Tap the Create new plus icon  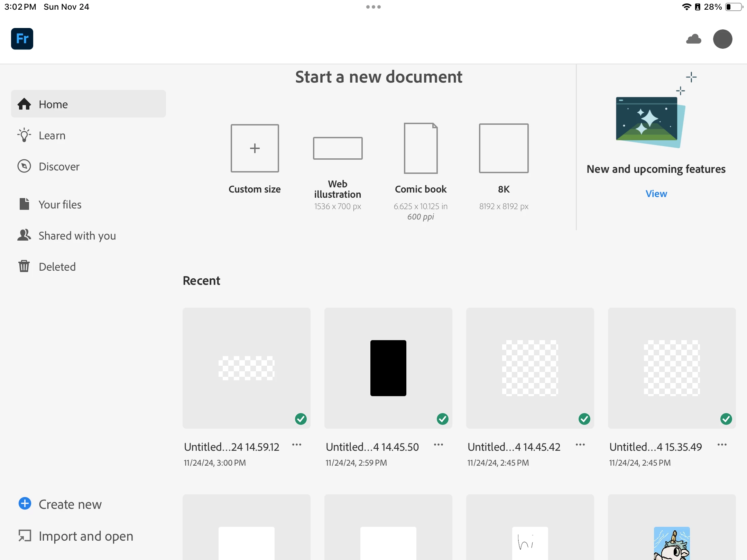pyautogui.click(x=25, y=504)
